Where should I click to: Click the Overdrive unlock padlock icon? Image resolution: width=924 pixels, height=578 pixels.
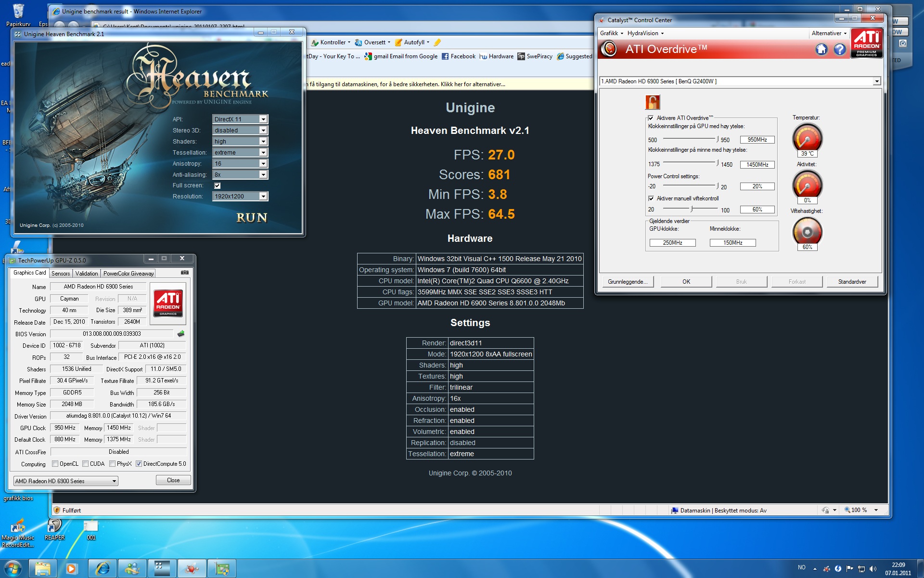[653, 102]
